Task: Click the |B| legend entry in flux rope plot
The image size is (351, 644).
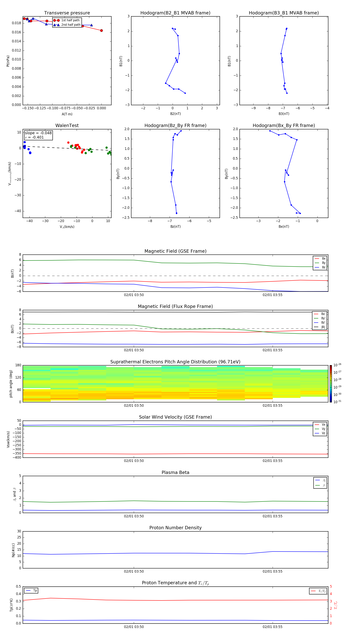Action: pos(320,327)
